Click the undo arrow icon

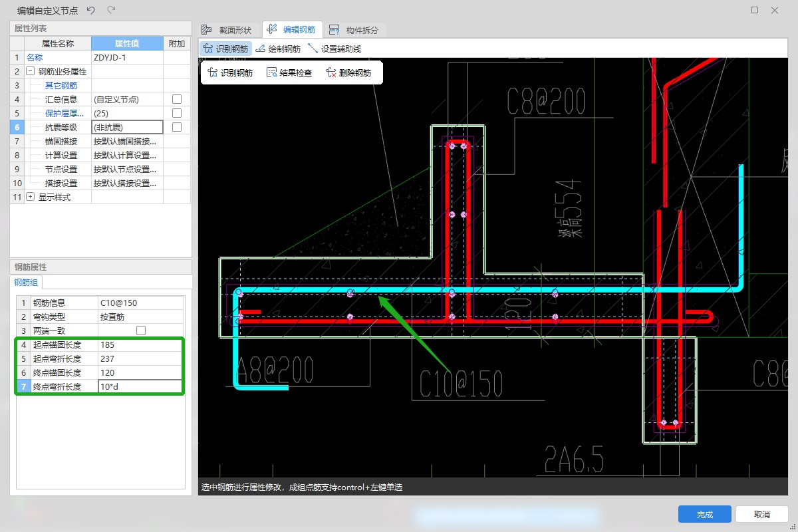point(91,10)
